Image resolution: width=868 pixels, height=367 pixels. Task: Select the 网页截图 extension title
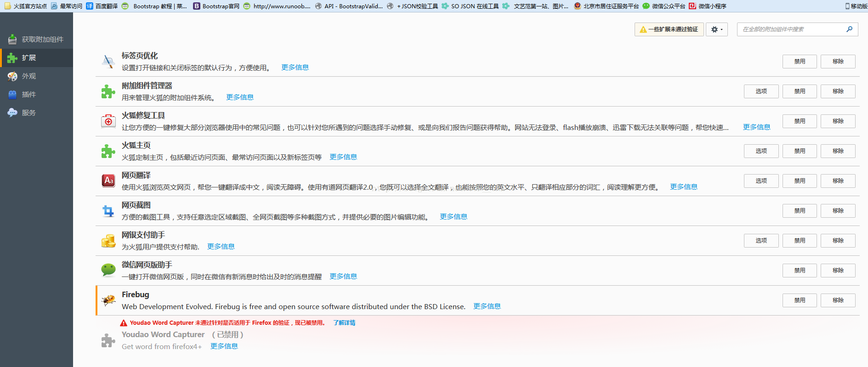(136, 205)
